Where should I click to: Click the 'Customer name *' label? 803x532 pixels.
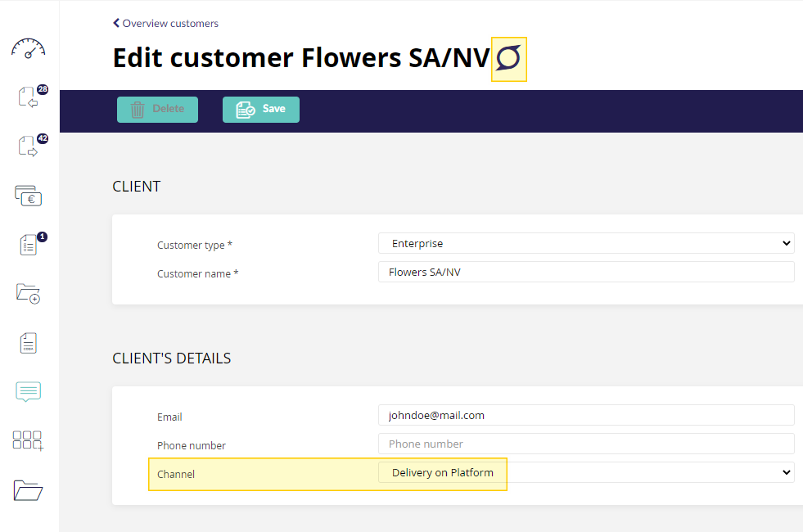click(x=197, y=273)
